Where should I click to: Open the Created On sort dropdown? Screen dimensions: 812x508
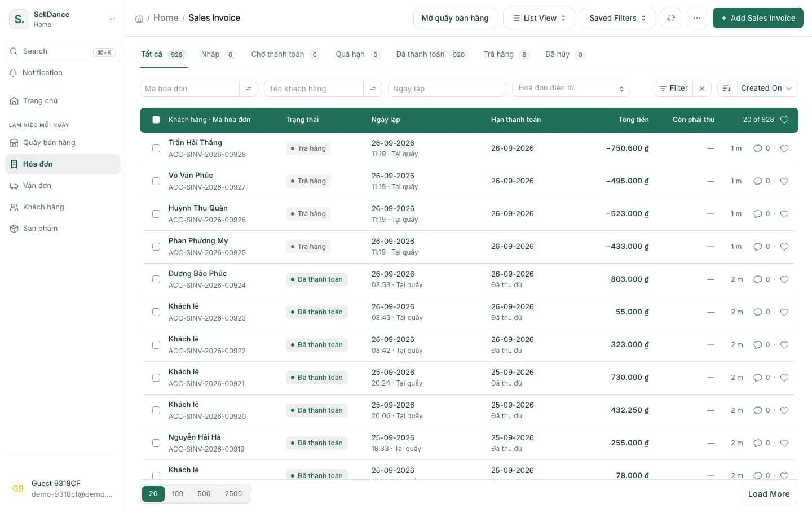pos(767,89)
